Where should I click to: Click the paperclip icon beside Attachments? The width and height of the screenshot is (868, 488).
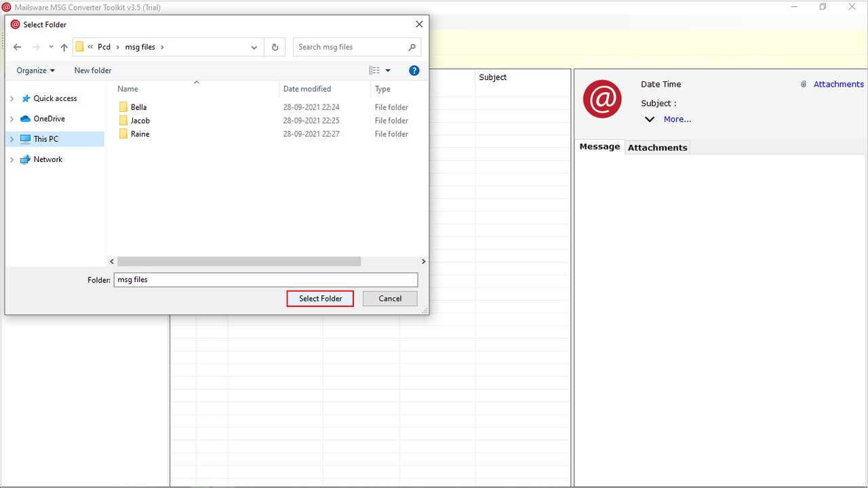(x=804, y=85)
